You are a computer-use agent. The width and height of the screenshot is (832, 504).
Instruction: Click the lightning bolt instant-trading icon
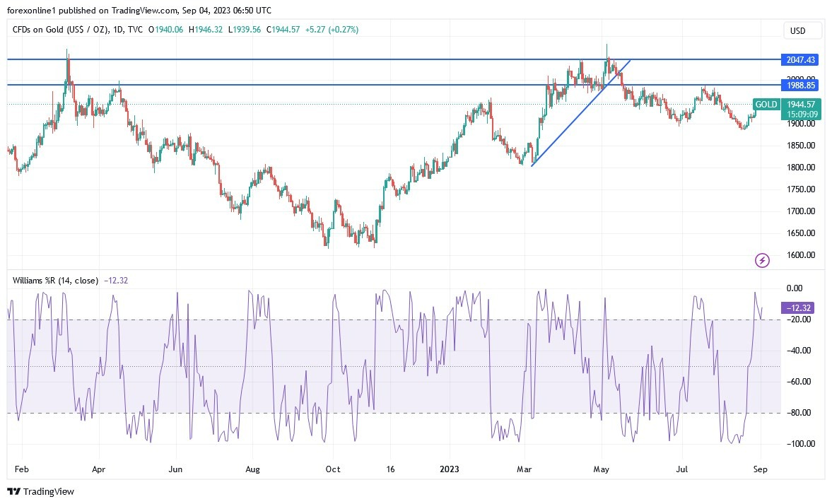pyautogui.click(x=761, y=261)
